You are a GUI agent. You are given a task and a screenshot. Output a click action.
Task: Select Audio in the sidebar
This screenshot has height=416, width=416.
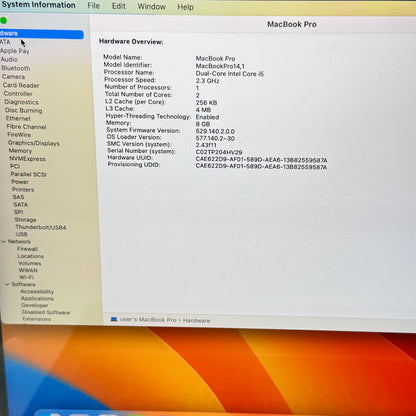(x=9, y=59)
